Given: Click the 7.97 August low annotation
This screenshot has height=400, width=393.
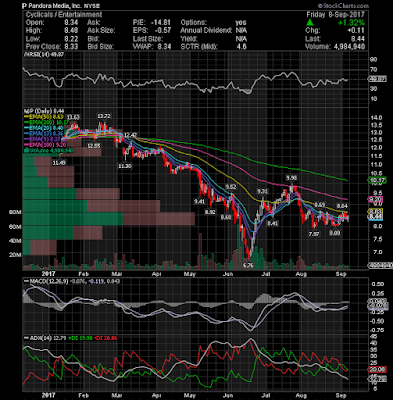Looking at the screenshot, I should point(314,234).
